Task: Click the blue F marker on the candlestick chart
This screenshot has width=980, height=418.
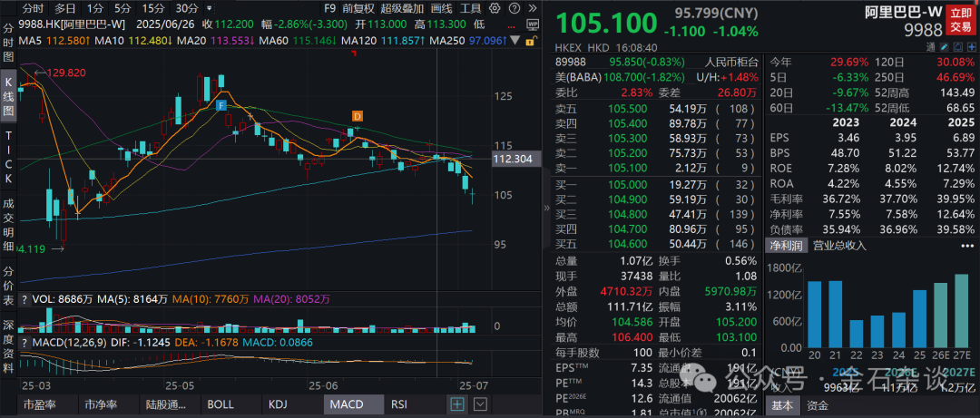Action: 220,105
